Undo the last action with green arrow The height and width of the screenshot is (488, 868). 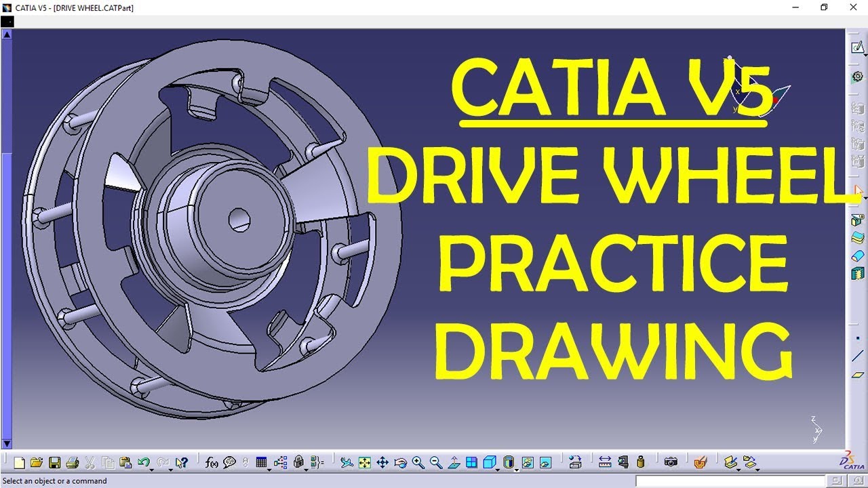click(143, 463)
